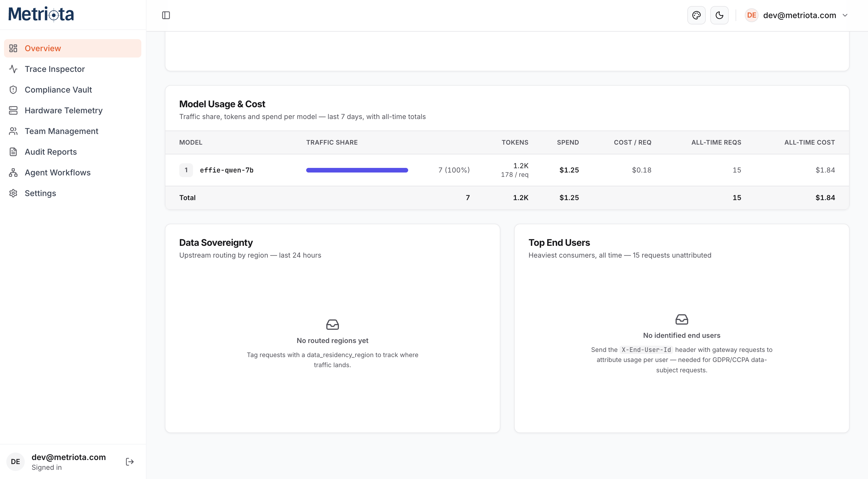Viewport: 868px width, 479px height.
Task: Click the MODEL column header
Action: [191, 142]
